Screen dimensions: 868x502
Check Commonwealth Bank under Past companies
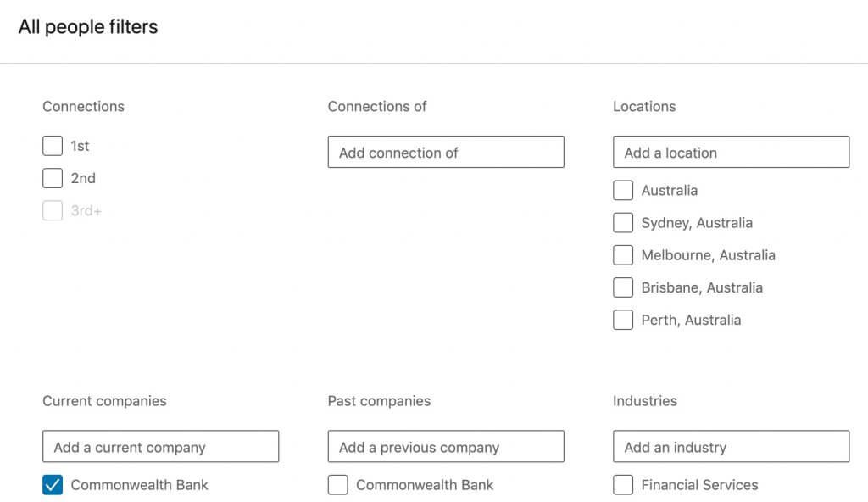pyautogui.click(x=337, y=485)
